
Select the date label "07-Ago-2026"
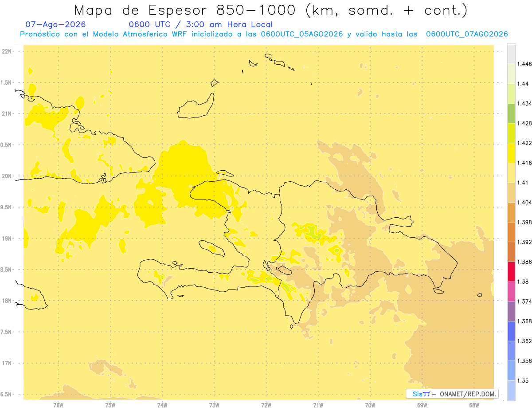(56, 24)
